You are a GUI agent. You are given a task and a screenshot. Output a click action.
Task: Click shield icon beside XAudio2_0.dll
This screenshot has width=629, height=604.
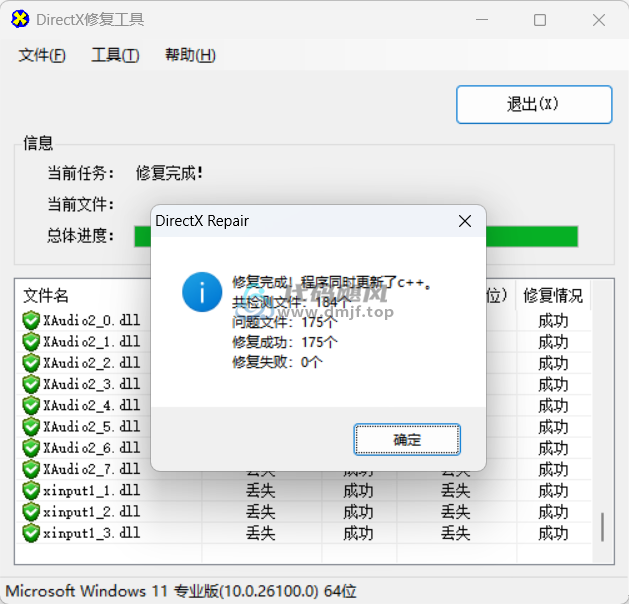click(x=31, y=320)
